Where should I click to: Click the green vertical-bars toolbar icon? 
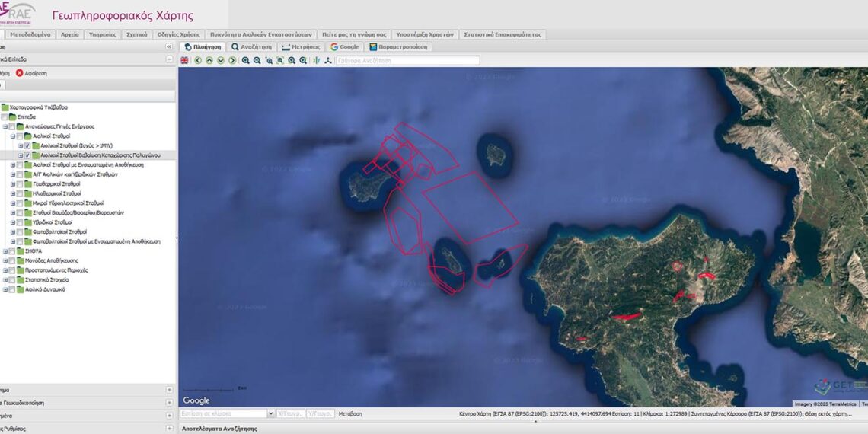316,60
